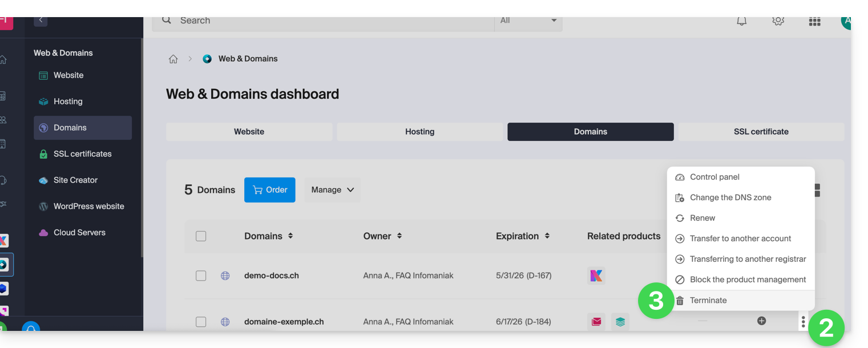Check the domaine-exemple.ch row checkbox

201,322
